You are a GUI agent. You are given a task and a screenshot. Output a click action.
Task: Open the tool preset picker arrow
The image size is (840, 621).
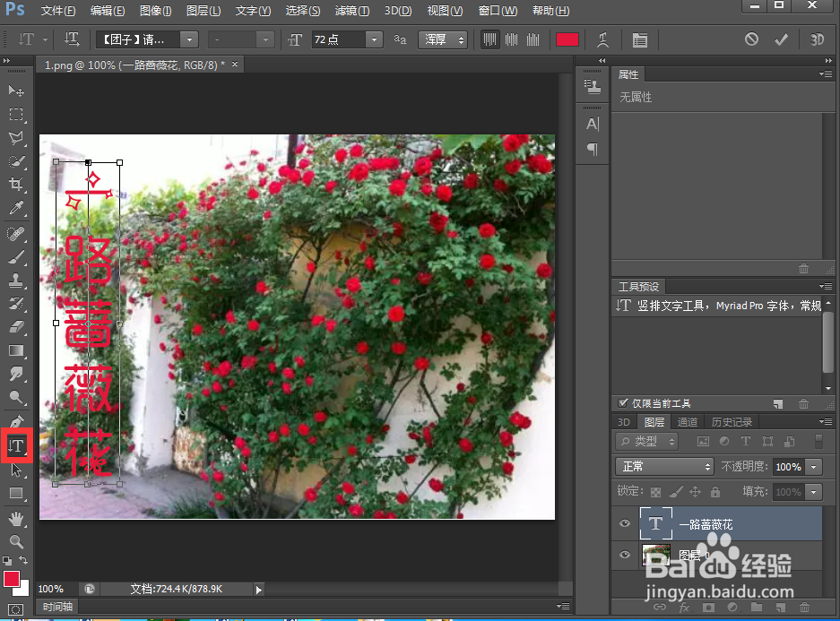[x=46, y=39]
